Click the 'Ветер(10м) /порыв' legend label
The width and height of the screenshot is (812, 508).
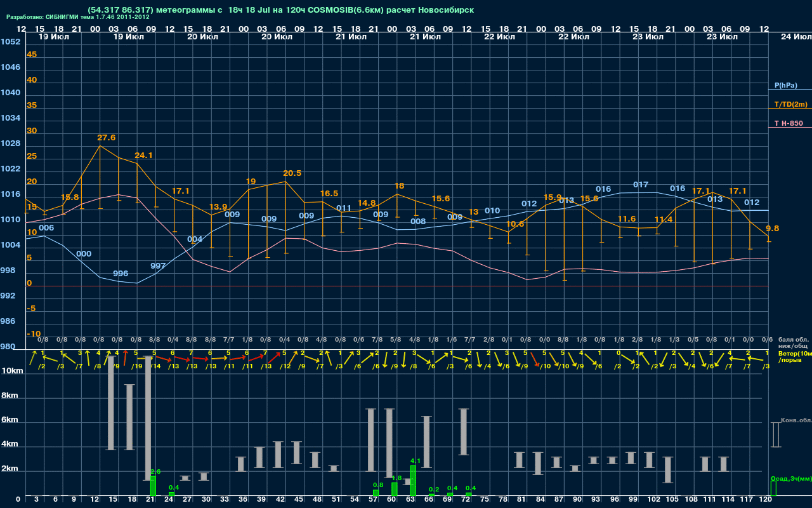click(795, 356)
